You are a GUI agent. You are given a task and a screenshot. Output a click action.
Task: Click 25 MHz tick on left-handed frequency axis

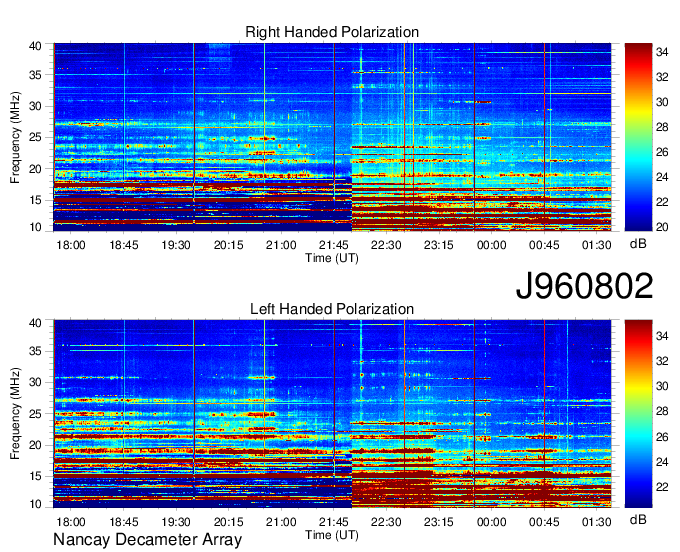[35, 414]
